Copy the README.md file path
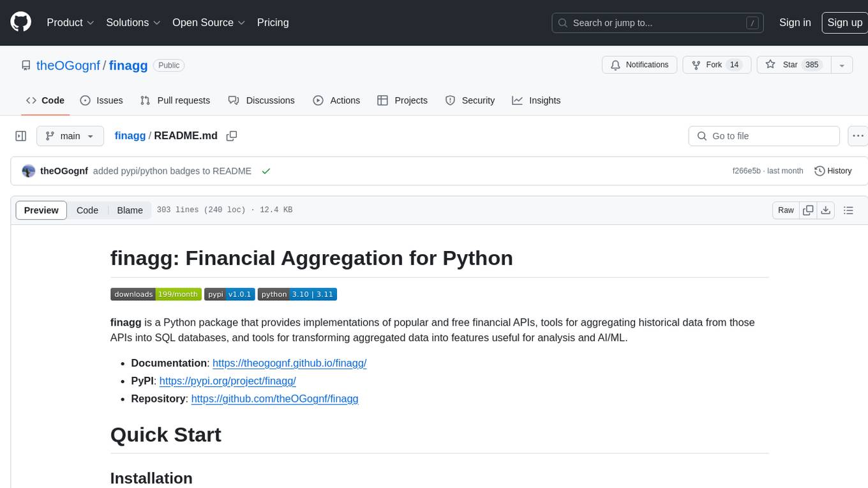Image resolution: width=868 pixels, height=488 pixels. [232, 136]
